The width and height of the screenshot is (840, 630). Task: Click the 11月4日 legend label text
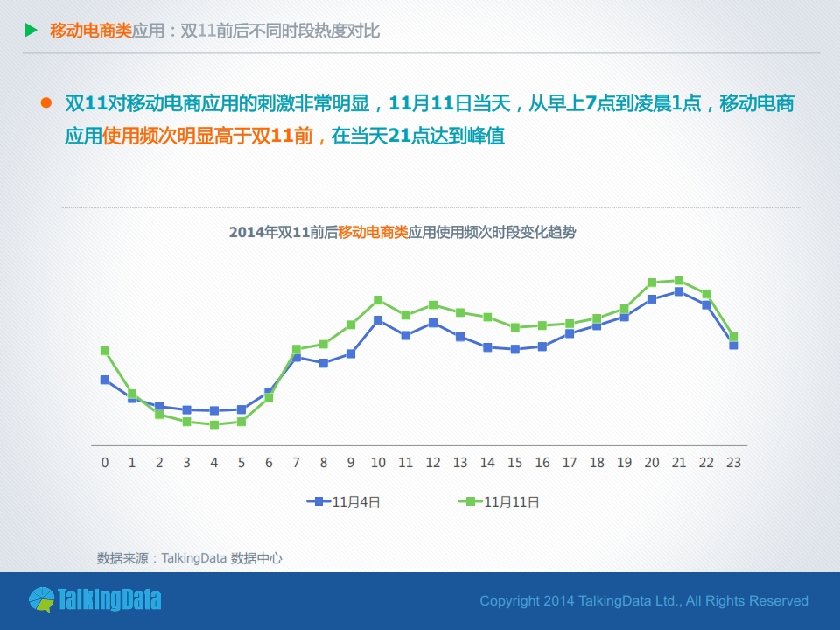coord(357,502)
